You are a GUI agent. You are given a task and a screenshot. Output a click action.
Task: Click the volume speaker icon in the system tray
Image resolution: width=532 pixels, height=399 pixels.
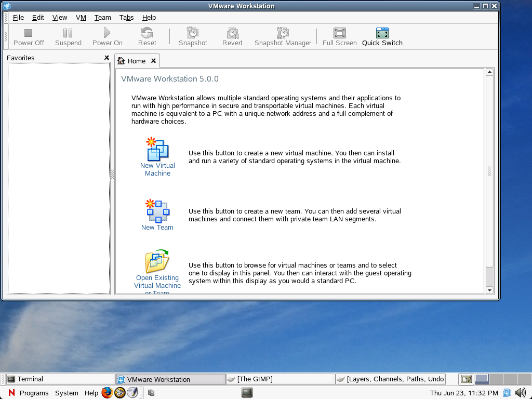tap(520, 393)
